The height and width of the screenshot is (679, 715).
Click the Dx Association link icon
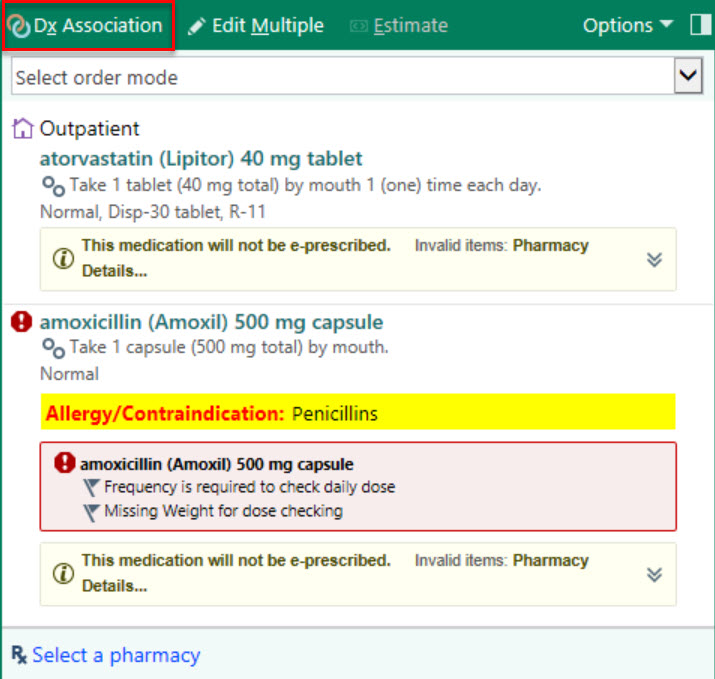(18, 26)
